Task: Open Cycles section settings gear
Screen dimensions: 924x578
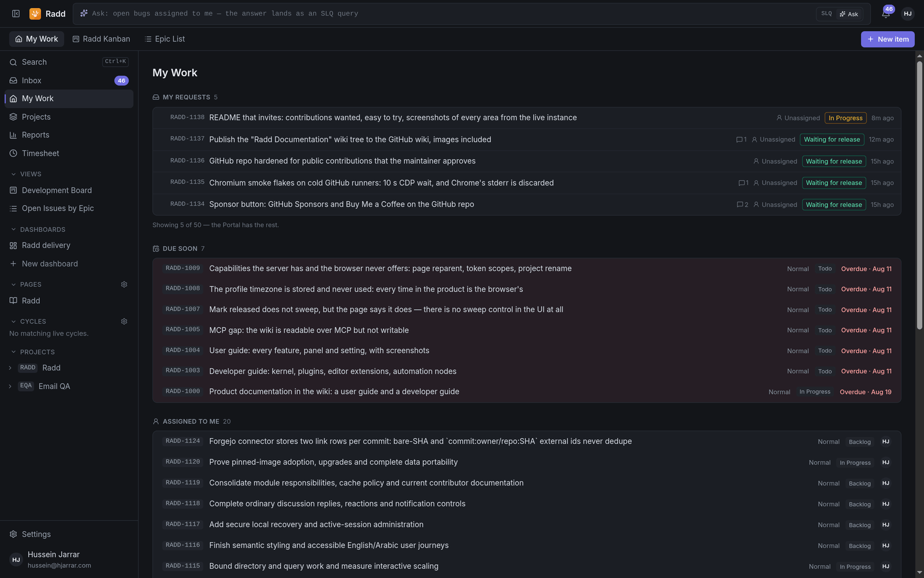Action: (124, 321)
